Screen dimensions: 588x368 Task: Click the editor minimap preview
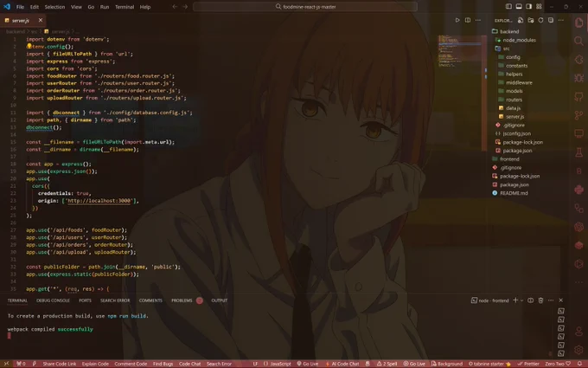460,51
